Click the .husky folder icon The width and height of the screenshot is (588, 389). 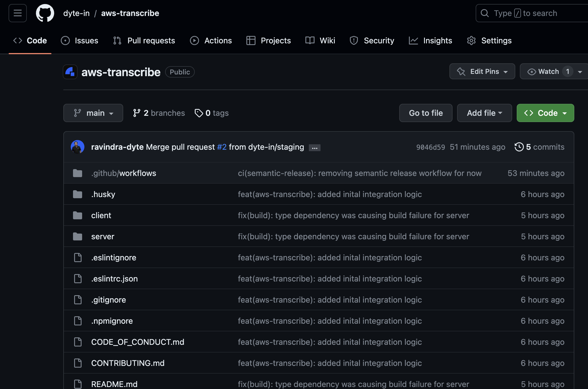[78, 194]
